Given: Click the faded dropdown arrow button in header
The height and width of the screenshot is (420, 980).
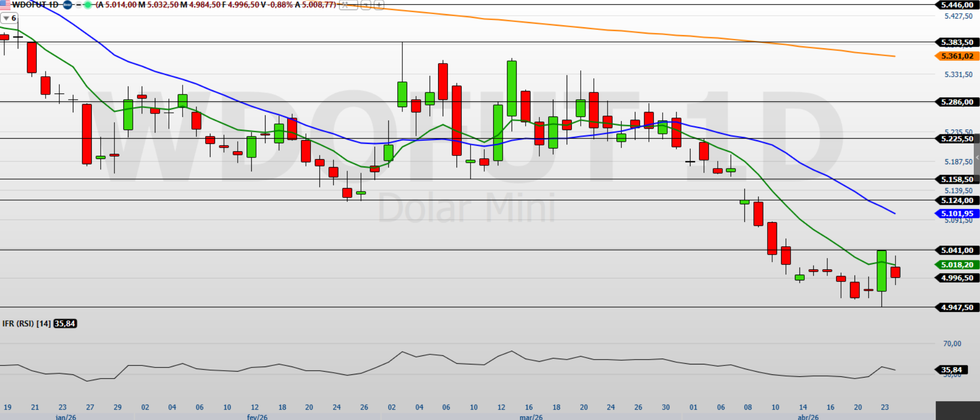Looking at the screenshot, I should click(366, 5).
